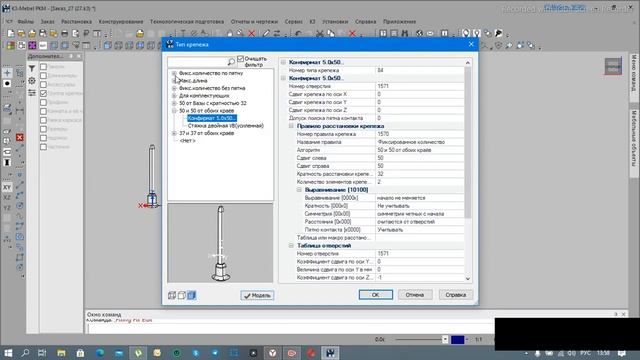Image resolution: width=640 pixels, height=360 pixels.
Task: Click the fastener preview image in dialog
Action: (x=220, y=243)
